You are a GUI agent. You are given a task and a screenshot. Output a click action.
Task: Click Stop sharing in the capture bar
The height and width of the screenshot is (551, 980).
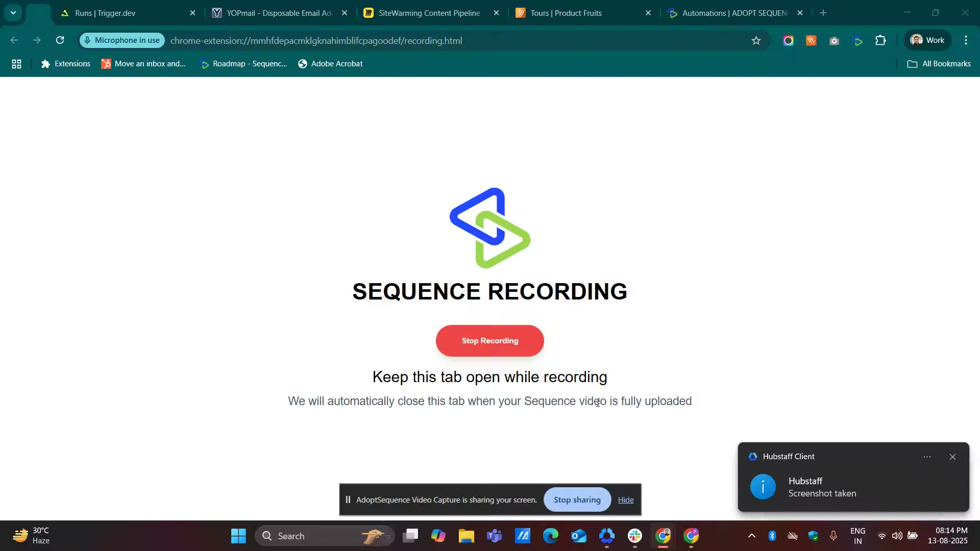577,499
